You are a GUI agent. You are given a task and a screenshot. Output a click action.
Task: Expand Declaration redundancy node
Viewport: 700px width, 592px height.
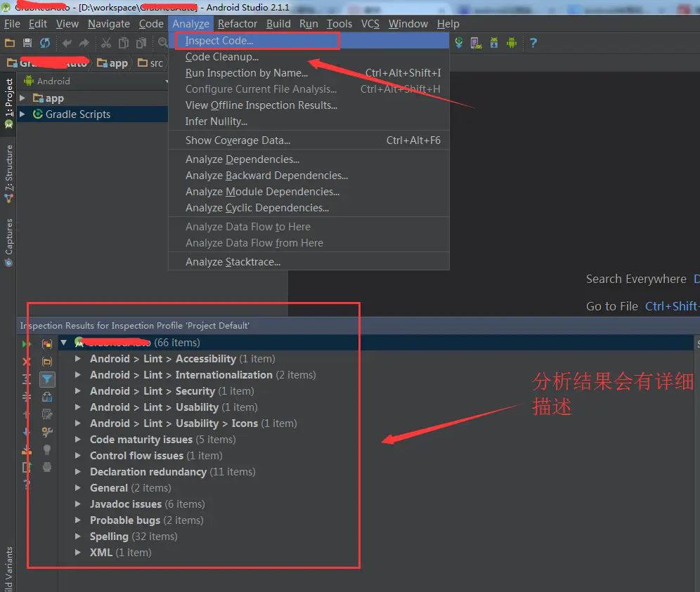pos(78,471)
